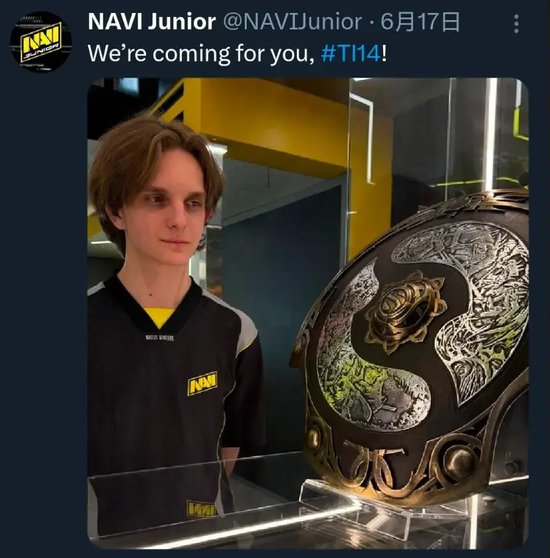550x558 pixels.
Task: Open the three-dot more options menu
Action: pyautogui.click(x=516, y=24)
